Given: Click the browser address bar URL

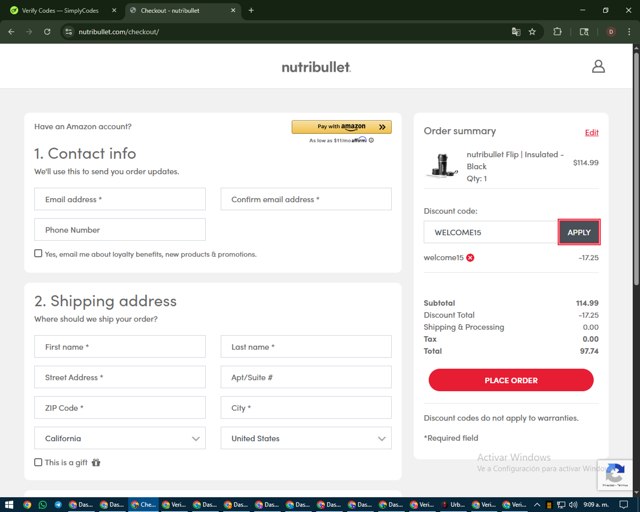Looking at the screenshot, I should click(119, 32).
